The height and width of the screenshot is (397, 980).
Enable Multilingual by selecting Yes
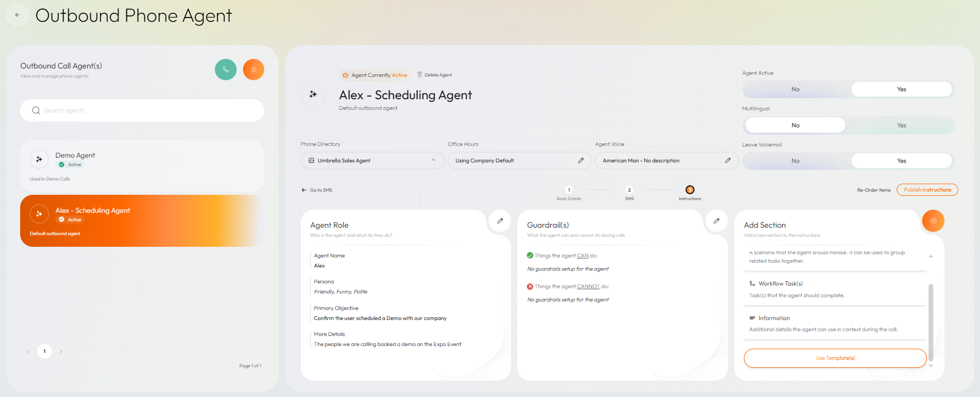(901, 125)
